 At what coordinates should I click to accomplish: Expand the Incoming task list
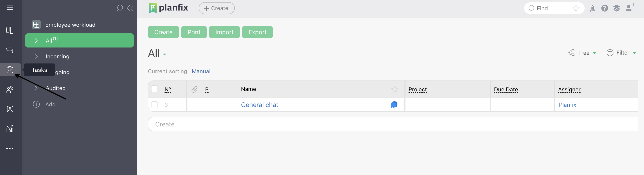click(x=57, y=56)
